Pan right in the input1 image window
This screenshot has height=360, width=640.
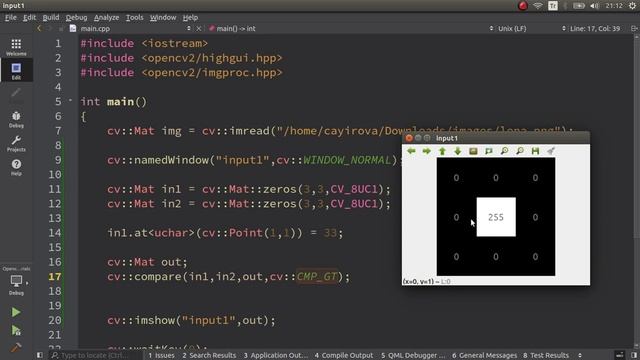(427, 151)
